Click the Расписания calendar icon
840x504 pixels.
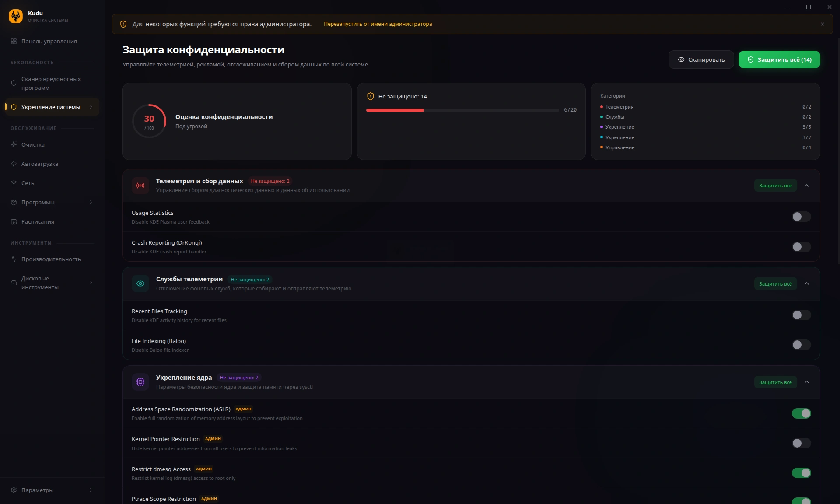pyautogui.click(x=14, y=221)
